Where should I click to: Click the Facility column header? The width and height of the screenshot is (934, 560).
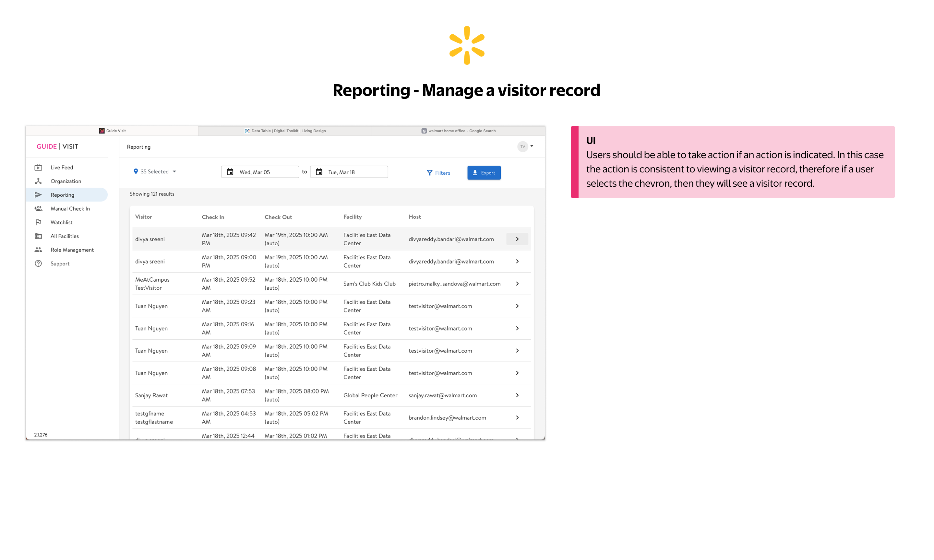[352, 217]
